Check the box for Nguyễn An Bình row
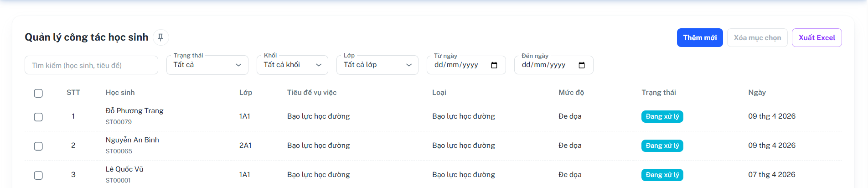868x188 pixels. click(38, 146)
